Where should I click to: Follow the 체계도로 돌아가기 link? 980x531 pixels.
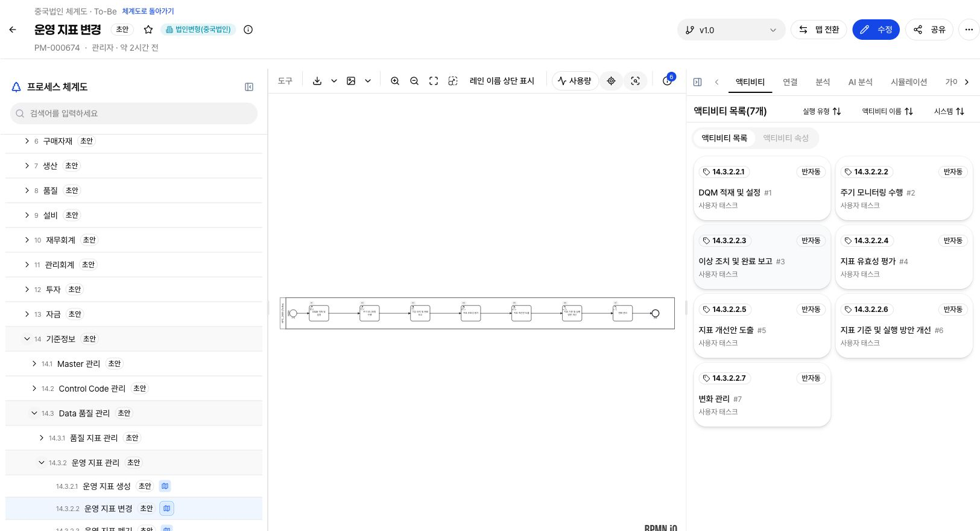148,11
